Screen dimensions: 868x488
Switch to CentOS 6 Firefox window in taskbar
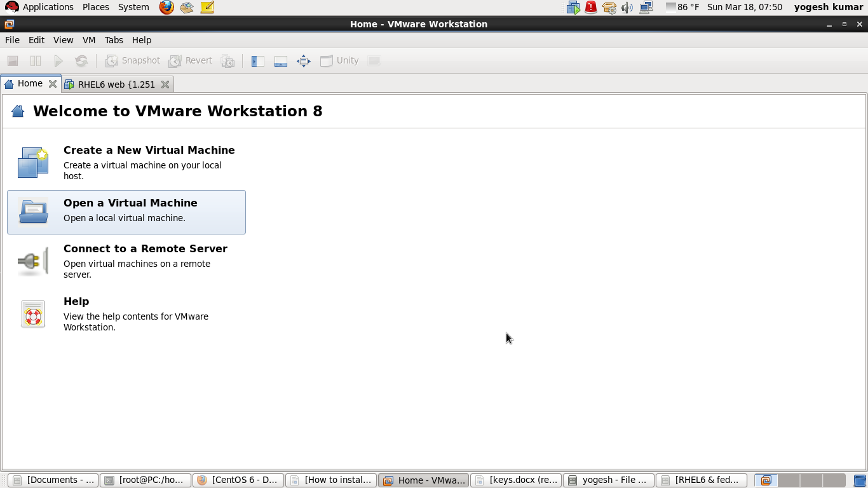click(238, 480)
